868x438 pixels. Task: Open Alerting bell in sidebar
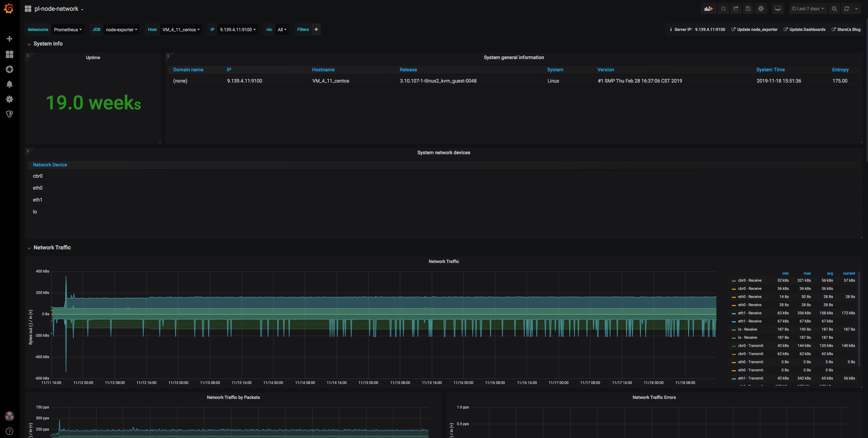(x=10, y=84)
